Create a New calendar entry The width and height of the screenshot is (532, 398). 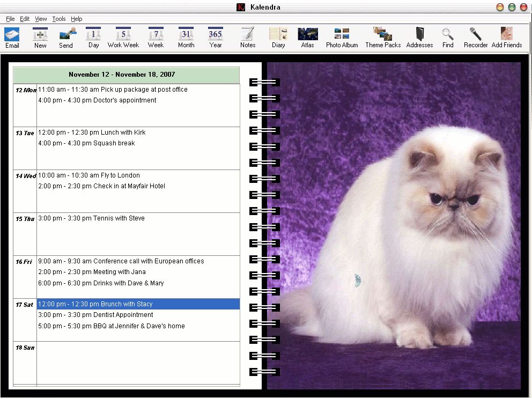coord(40,38)
